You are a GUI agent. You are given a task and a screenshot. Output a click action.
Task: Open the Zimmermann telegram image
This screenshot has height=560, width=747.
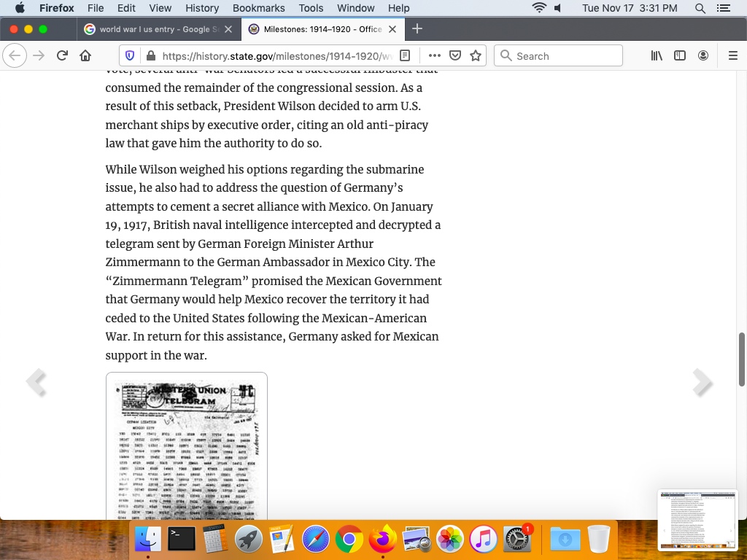(x=187, y=446)
